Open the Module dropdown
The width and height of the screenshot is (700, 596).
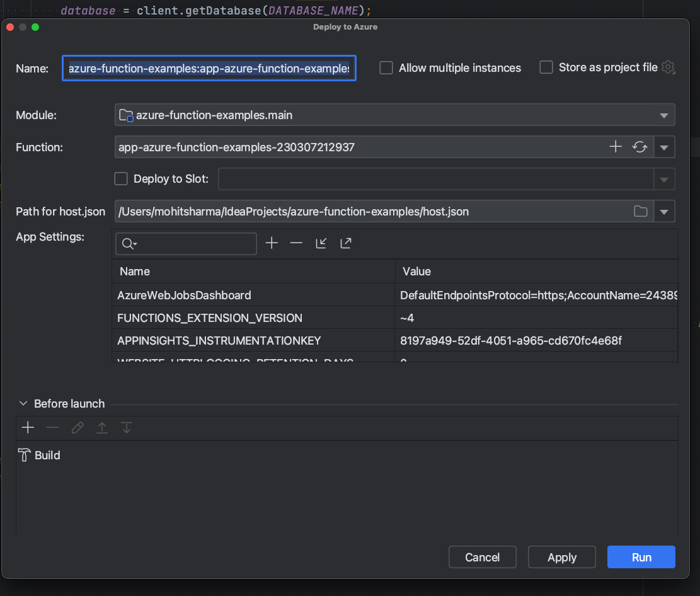coord(664,115)
